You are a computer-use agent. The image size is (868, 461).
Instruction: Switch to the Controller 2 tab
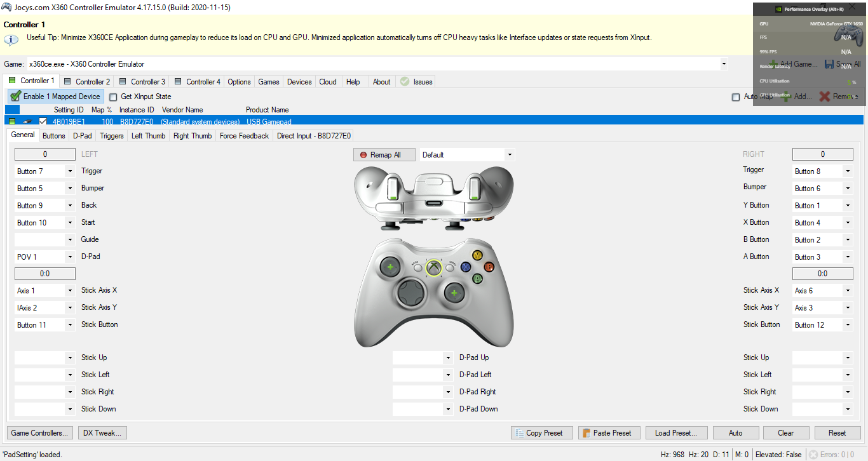[86, 81]
